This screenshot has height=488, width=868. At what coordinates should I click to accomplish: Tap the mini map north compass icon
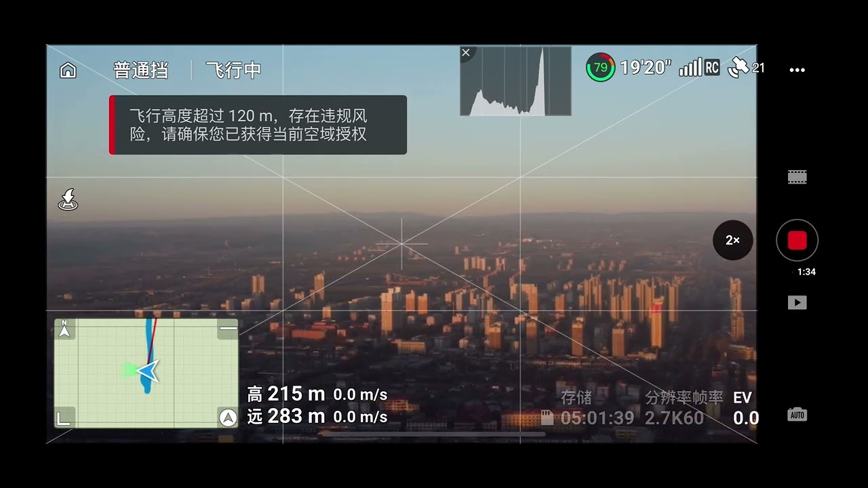pyautogui.click(x=64, y=329)
